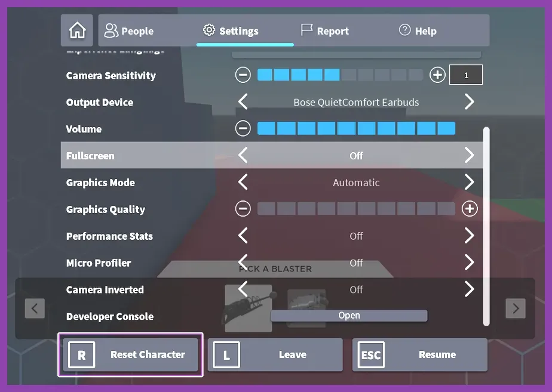This screenshot has height=392, width=552.
Task: Switch Graphics Mode using right arrow
Action: tap(470, 182)
